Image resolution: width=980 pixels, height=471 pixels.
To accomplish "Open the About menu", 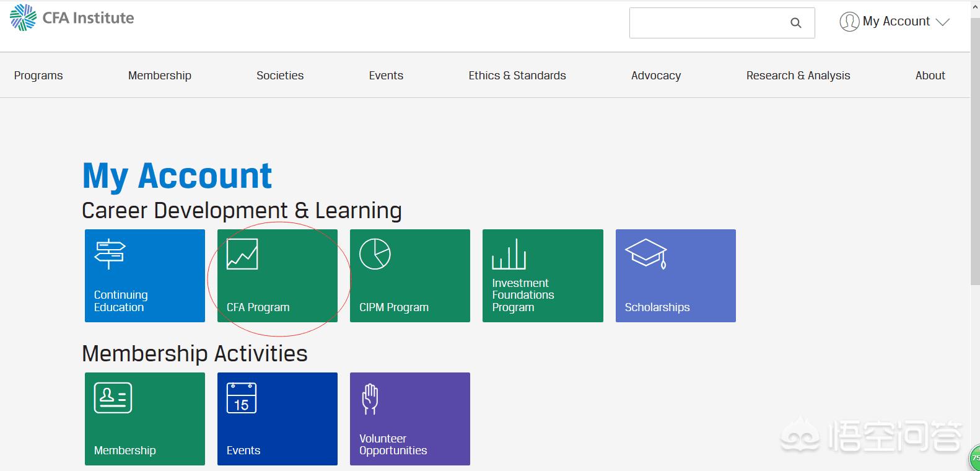I will (930, 76).
